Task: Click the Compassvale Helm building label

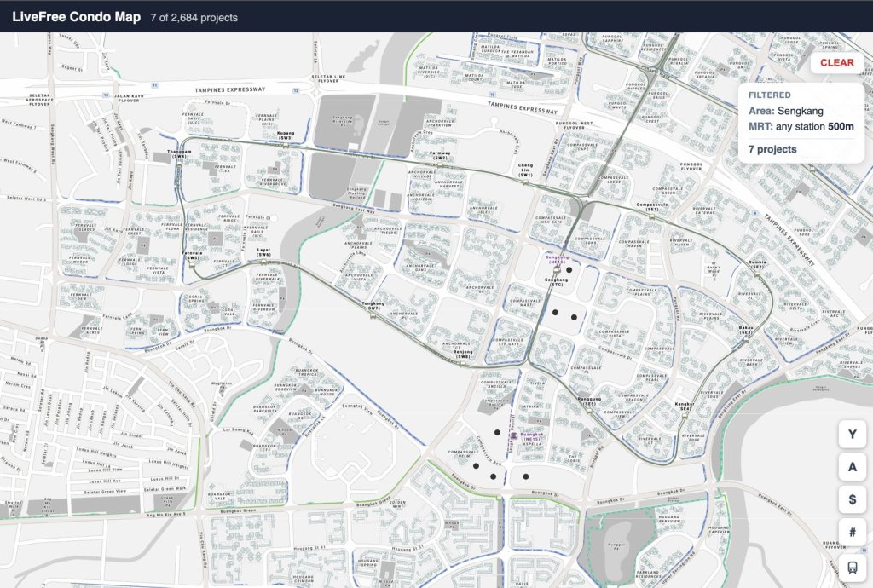Action: pyautogui.click(x=464, y=453)
